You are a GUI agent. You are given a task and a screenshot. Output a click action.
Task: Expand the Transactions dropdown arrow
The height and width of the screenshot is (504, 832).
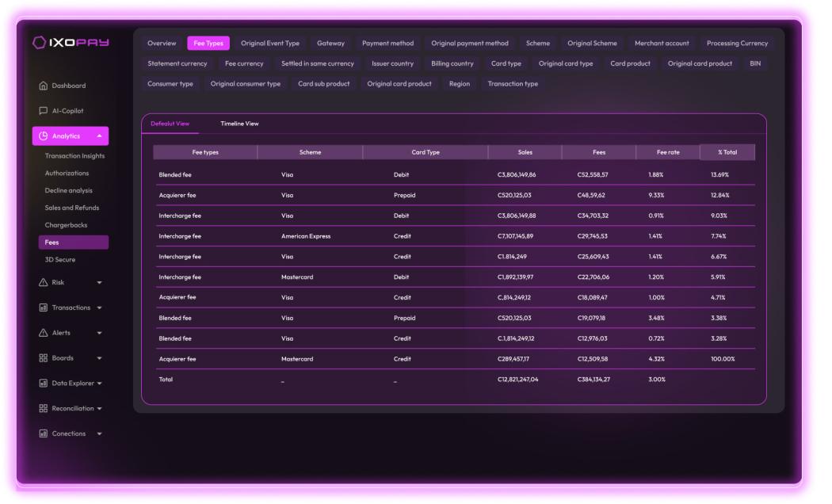pyautogui.click(x=99, y=307)
